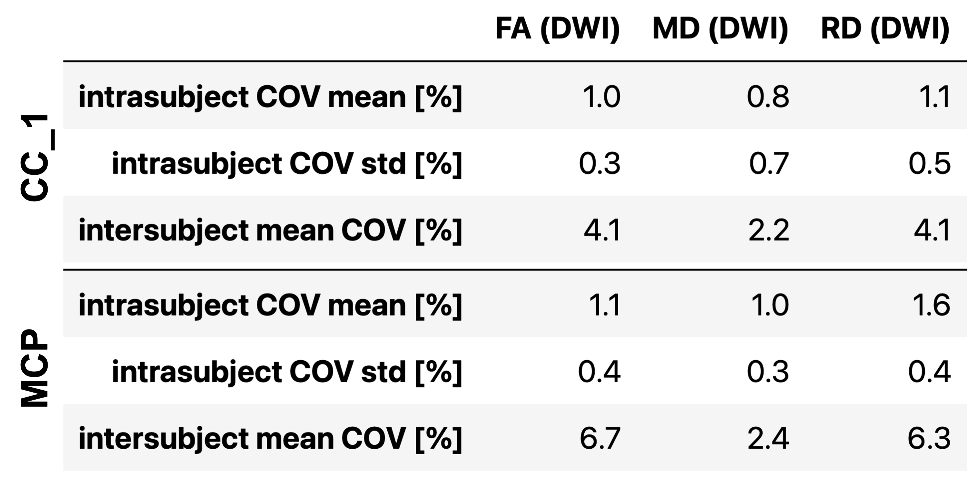980x492 pixels.
Task: Select MCP intersubject RD value 6.3
Action: coord(929,439)
